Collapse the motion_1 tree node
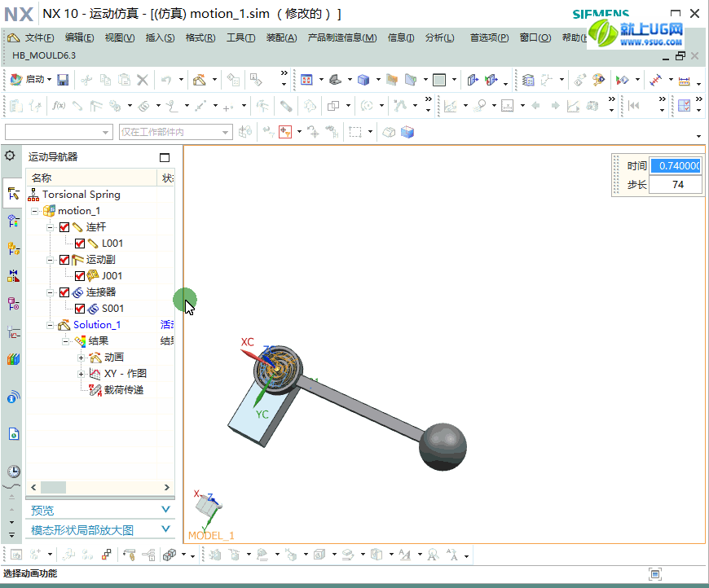Viewport: 709px width, 588px height. 34,211
